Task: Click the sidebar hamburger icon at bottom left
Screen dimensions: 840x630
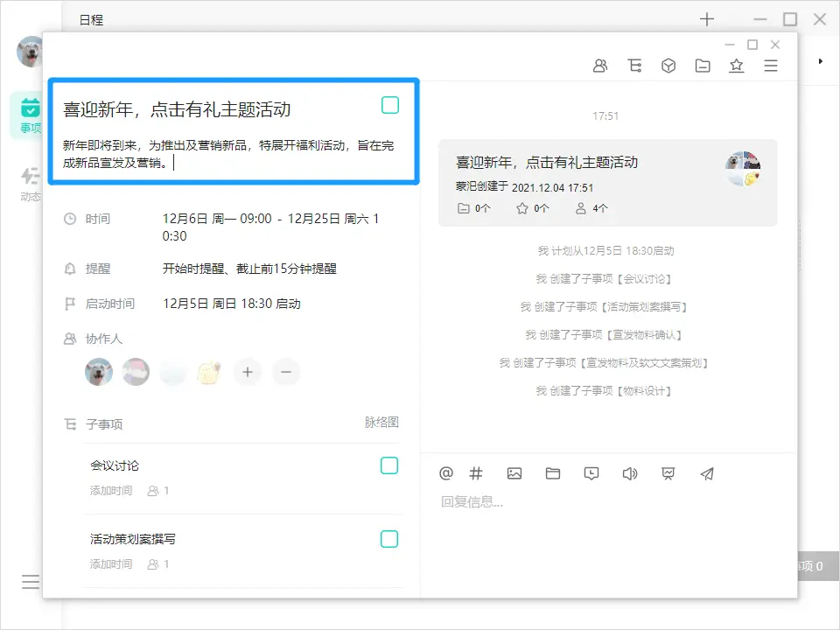Action: [31, 582]
